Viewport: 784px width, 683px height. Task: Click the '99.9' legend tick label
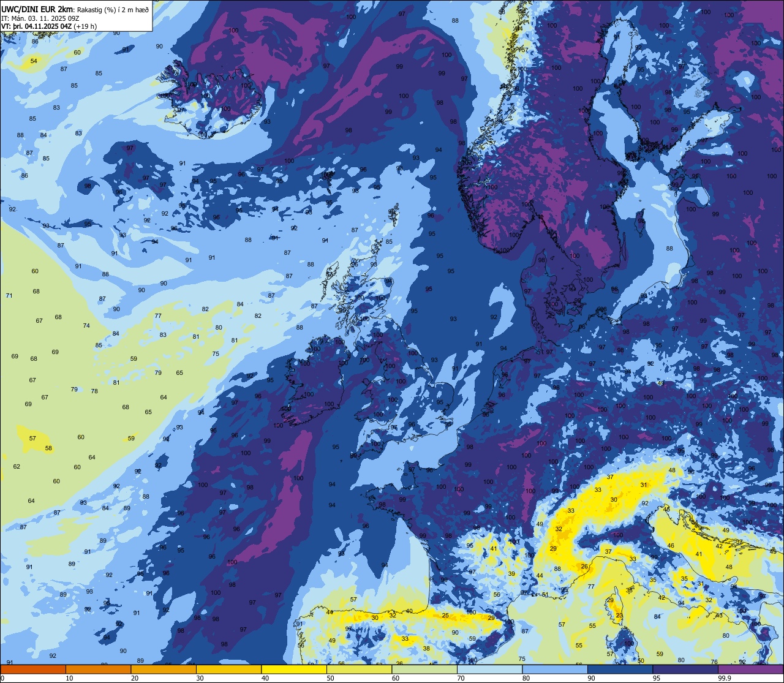point(725,678)
